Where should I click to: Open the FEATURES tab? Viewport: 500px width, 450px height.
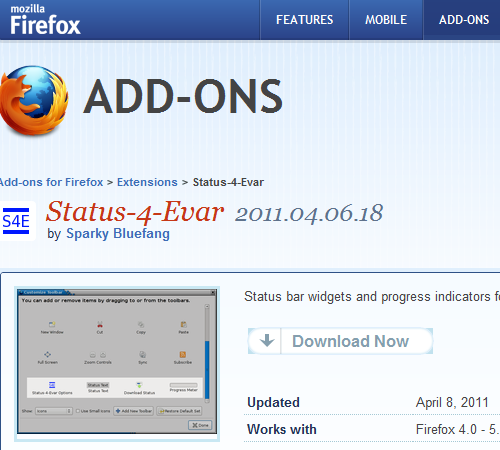pos(304,20)
